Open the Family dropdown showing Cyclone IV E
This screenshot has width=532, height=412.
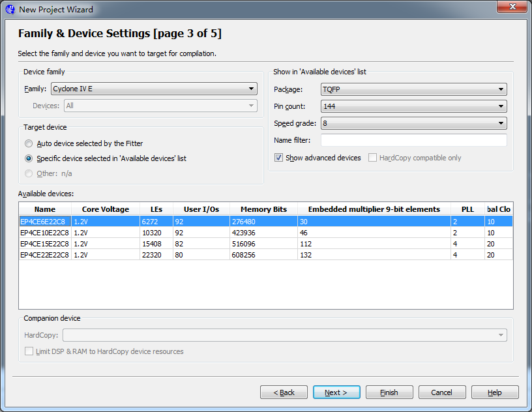point(154,89)
